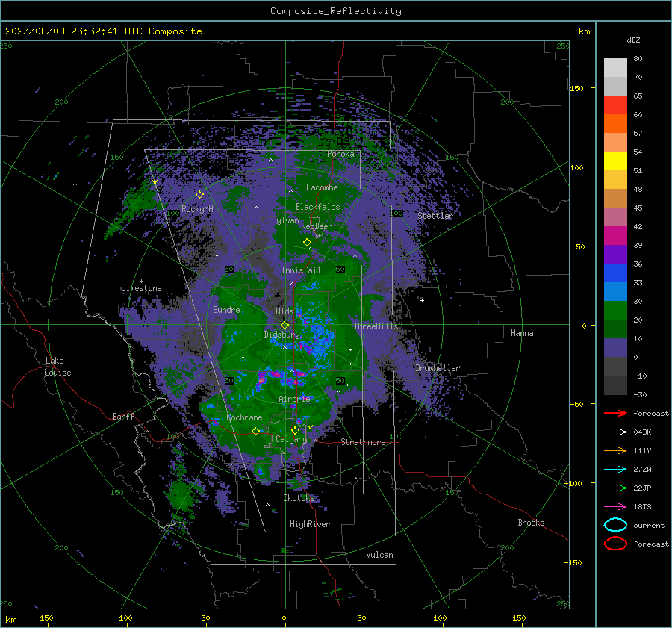Click the 'Strathmore' map label
This screenshot has width=672, height=628.
click(x=363, y=442)
